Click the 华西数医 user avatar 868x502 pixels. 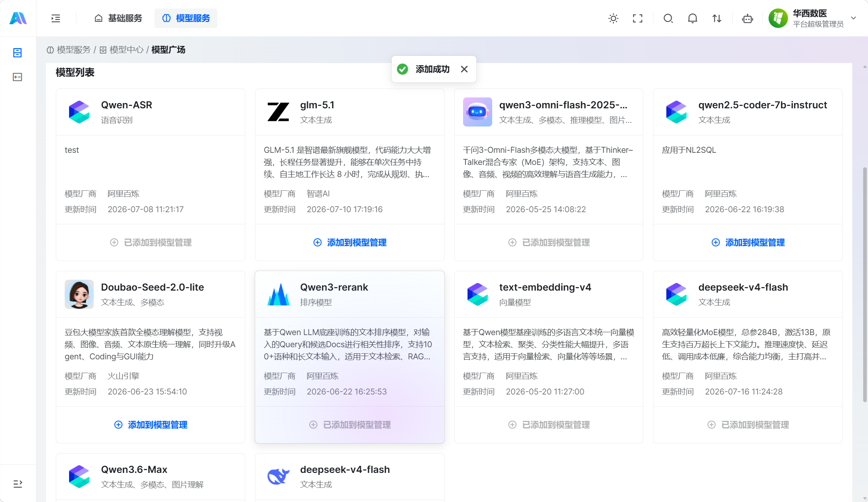(x=778, y=18)
